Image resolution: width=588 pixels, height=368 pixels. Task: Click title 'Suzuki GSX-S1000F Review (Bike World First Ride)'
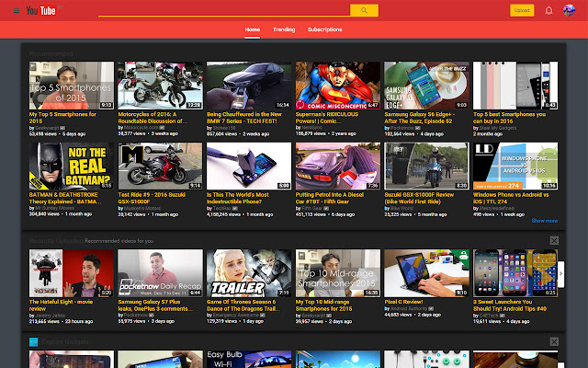(x=419, y=198)
